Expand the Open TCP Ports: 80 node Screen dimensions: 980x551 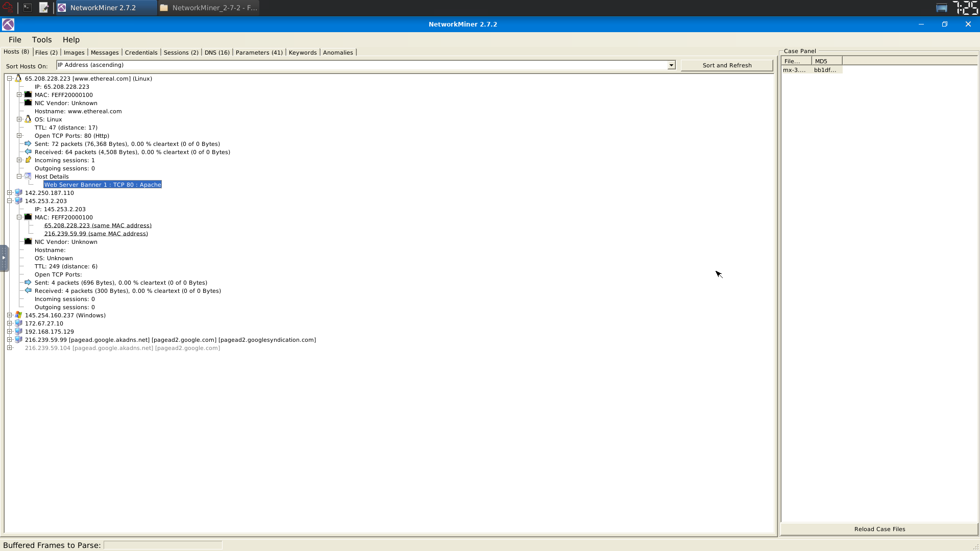point(19,136)
